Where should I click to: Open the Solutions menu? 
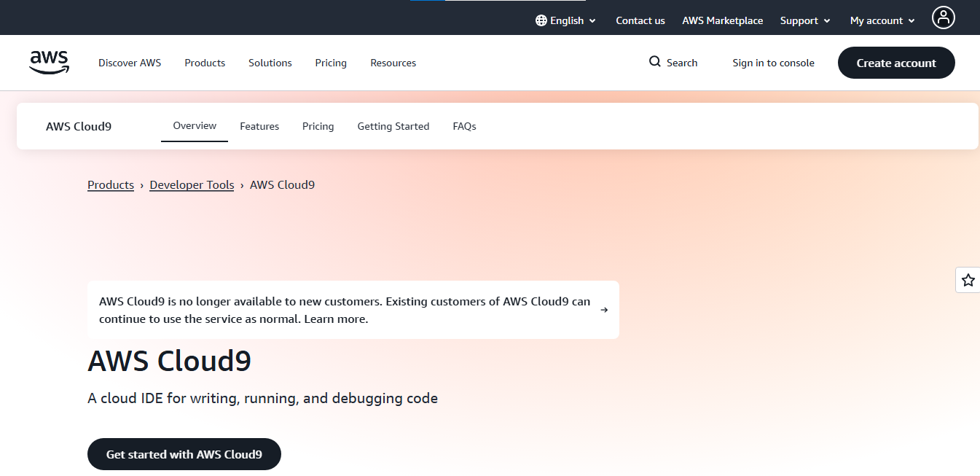pos(270,63)
